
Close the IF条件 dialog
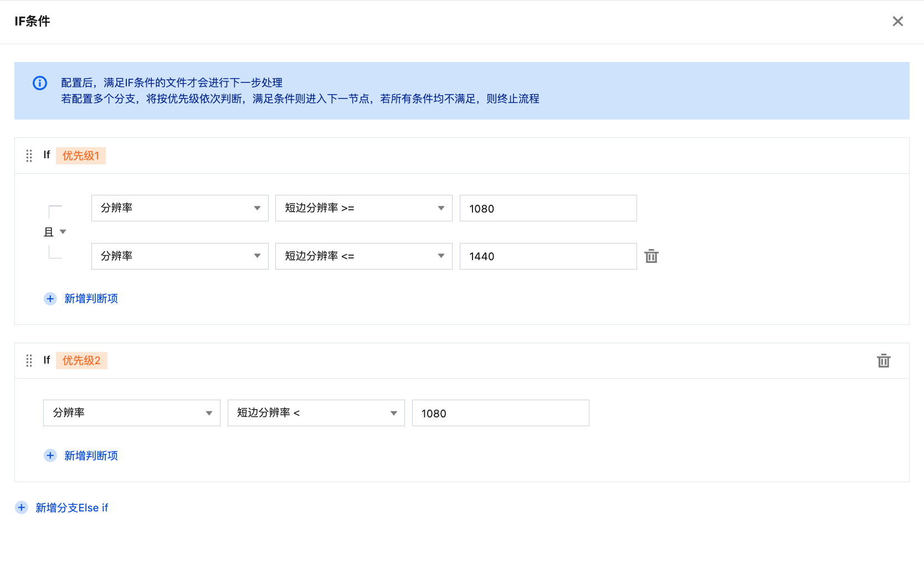(898, 21)
